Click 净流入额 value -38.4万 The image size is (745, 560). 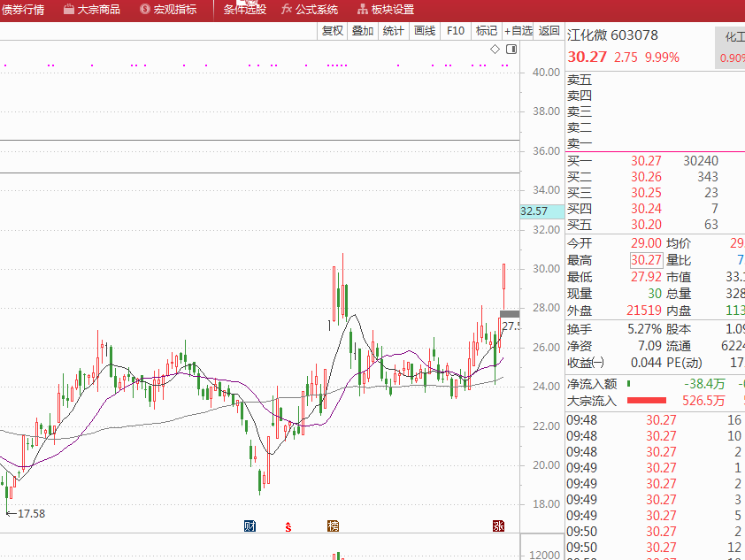click(704, 384)
